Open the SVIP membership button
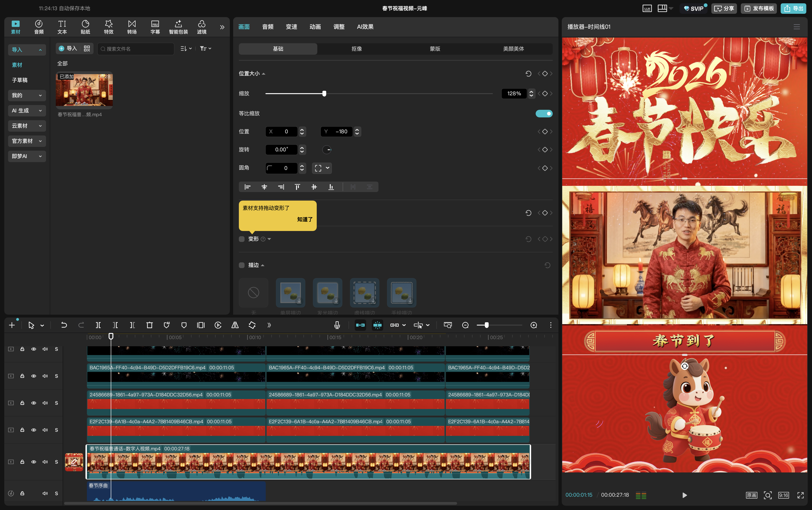The height and width of the screenshot is (510, 812). [694, 8]
